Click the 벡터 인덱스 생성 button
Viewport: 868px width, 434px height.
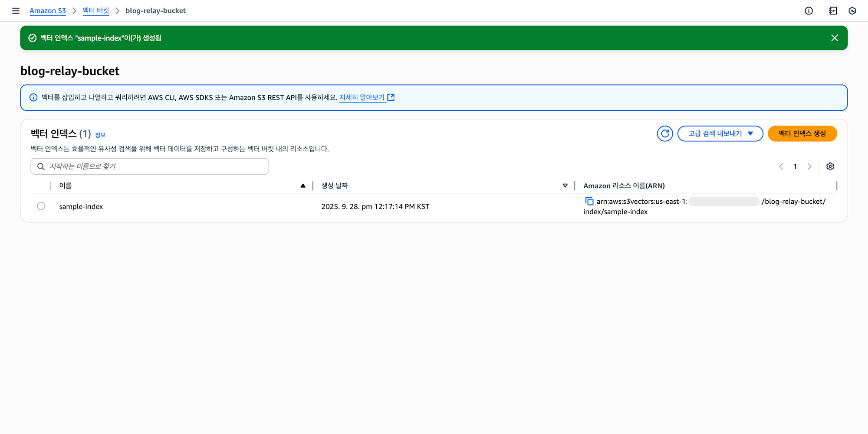pyautogui.click(x=802, y=133)
